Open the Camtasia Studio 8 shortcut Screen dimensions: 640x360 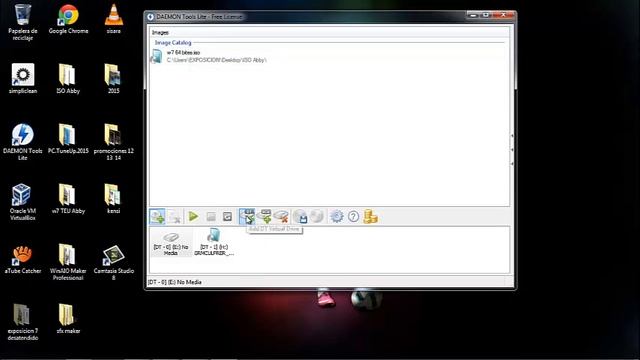coord(113,262)
